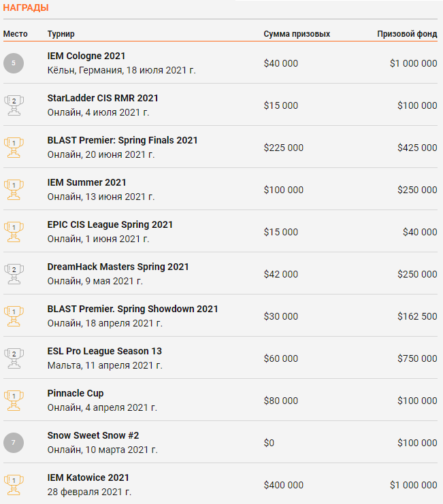The height and width of the screenshot is (504, 443).
Task: Click the silver trophy beside StarLadder CIS RMR 2021
Action: pyautogui.click(x=14, y=105)
